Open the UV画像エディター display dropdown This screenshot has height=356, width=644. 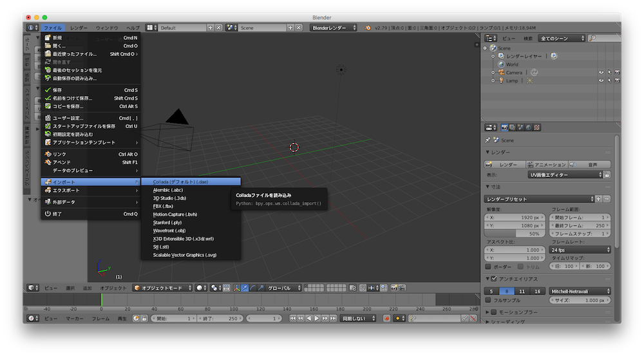pos(565,175)
